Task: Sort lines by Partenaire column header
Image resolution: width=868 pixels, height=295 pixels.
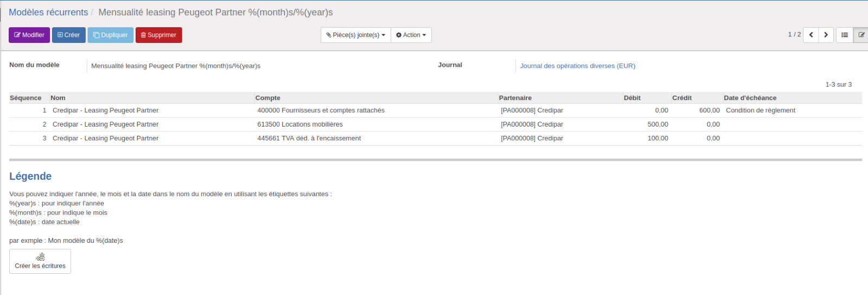Action: pyautogui.click(x=515, y=98)
